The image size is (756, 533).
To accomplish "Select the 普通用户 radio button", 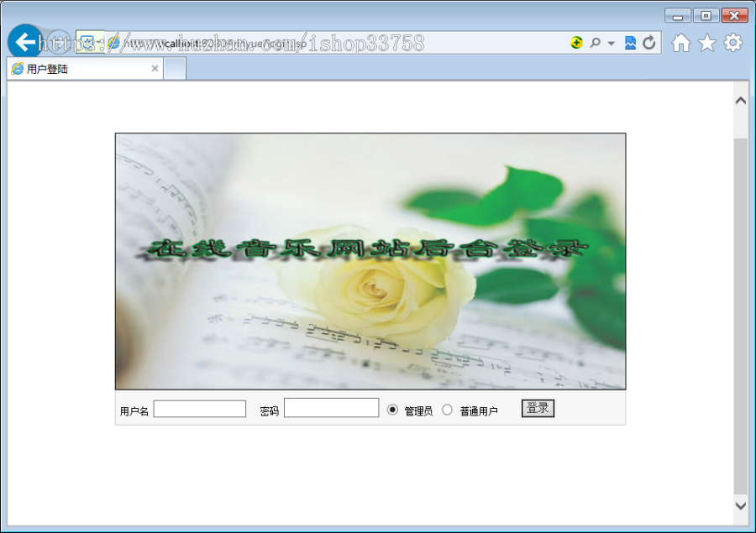I will 448,410.
